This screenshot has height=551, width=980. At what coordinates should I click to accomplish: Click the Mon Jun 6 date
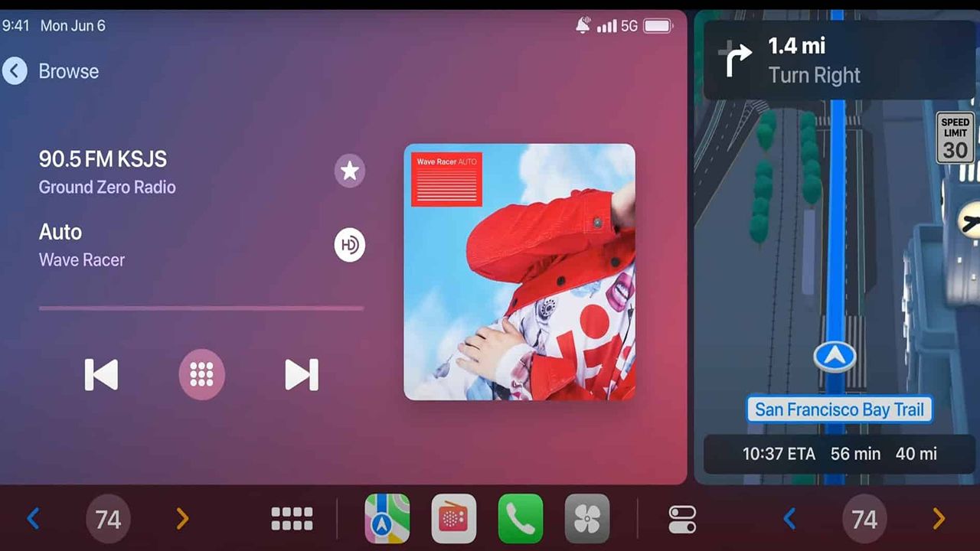pos(73,26)
